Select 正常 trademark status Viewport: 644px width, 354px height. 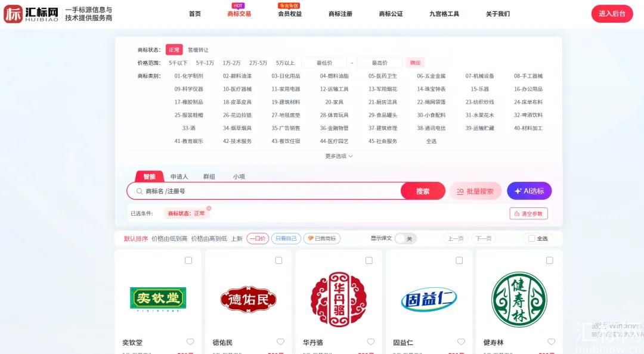click(174, 49)
